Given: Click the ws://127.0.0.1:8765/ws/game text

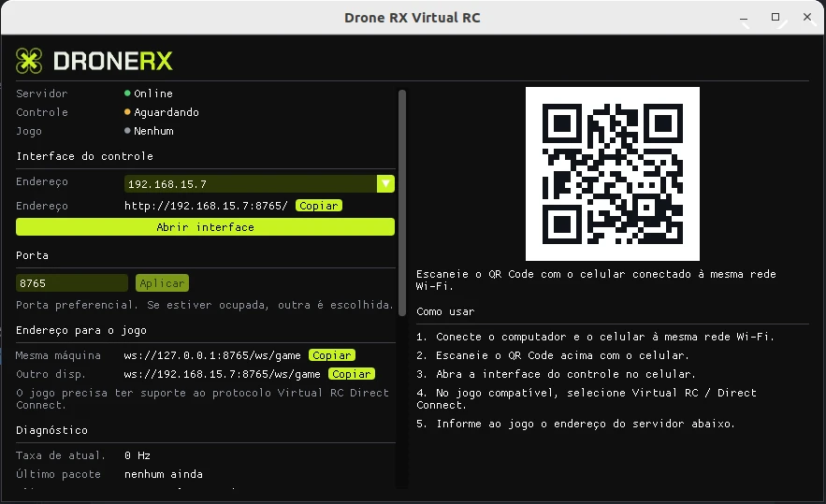Looking at the screenshot, I should (x=212, y=355).
